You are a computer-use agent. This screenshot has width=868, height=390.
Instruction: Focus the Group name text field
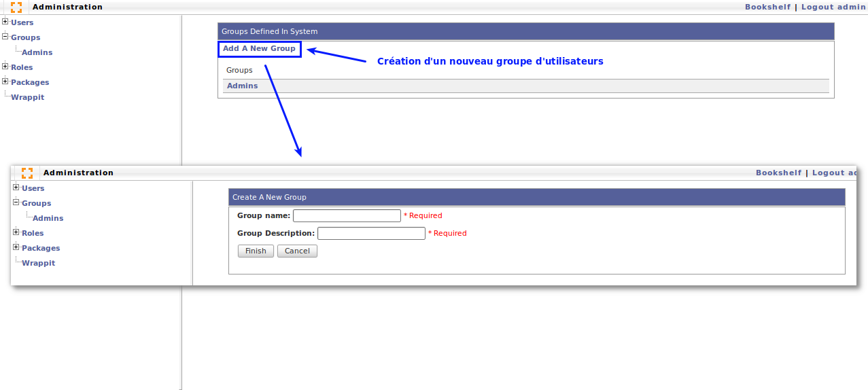(x=347, y=215)
